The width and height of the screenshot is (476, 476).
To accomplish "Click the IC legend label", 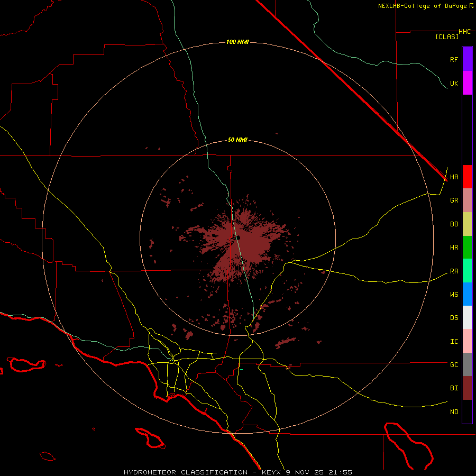I will pos(454,342).
